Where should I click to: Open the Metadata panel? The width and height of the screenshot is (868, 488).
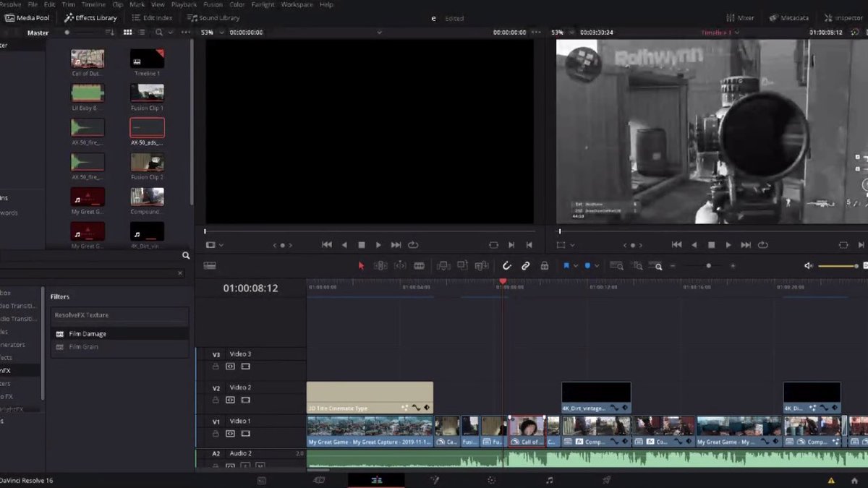(789, 18)
